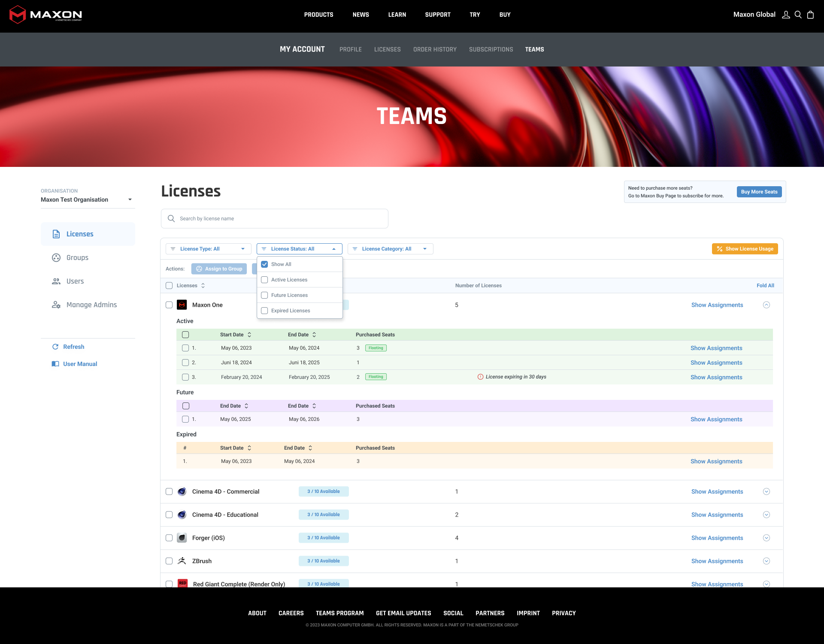Click the Licenses document icon in sidebar
The height and width of the screenshot is (644, 824).
56,234
